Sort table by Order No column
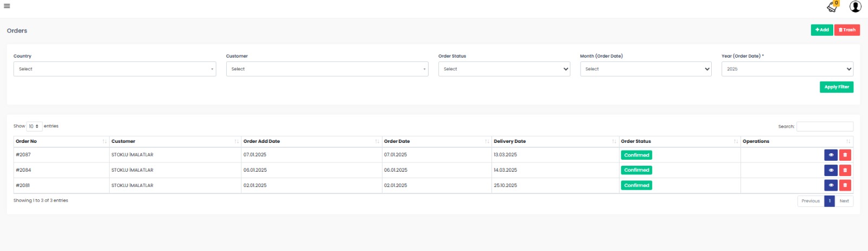 (x=61, y=141)
